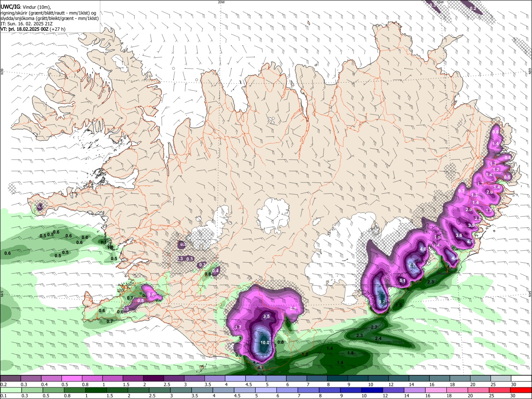
Task: Click the '3.9' value in the eastern snow band
Action: click(471, 225)
